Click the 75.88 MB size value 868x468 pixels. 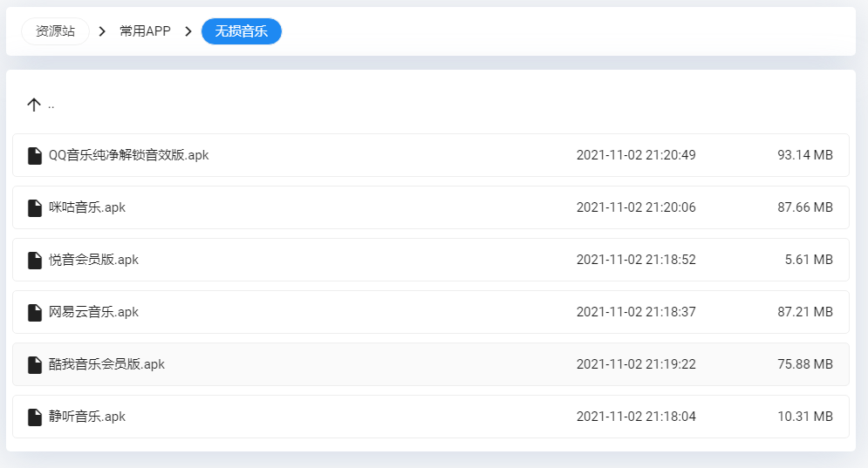[x=805, y=364]
